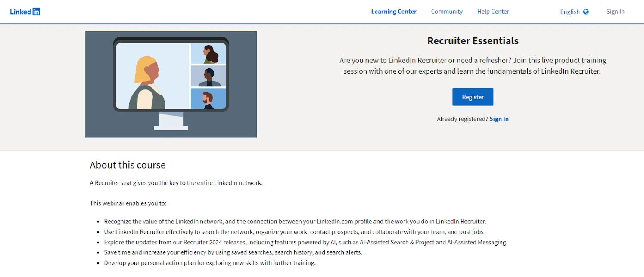Click Sign In below Register button

pos(499,119)
